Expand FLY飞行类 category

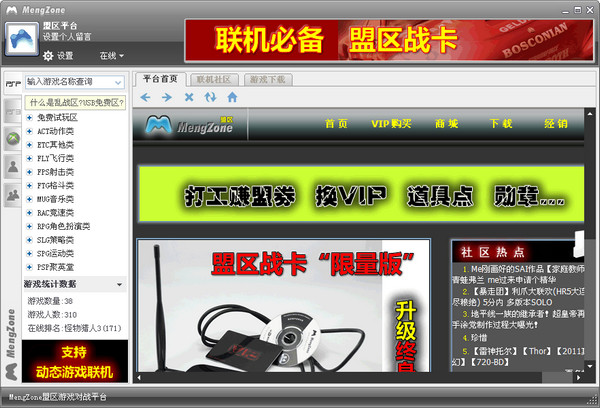pos(29,158)
